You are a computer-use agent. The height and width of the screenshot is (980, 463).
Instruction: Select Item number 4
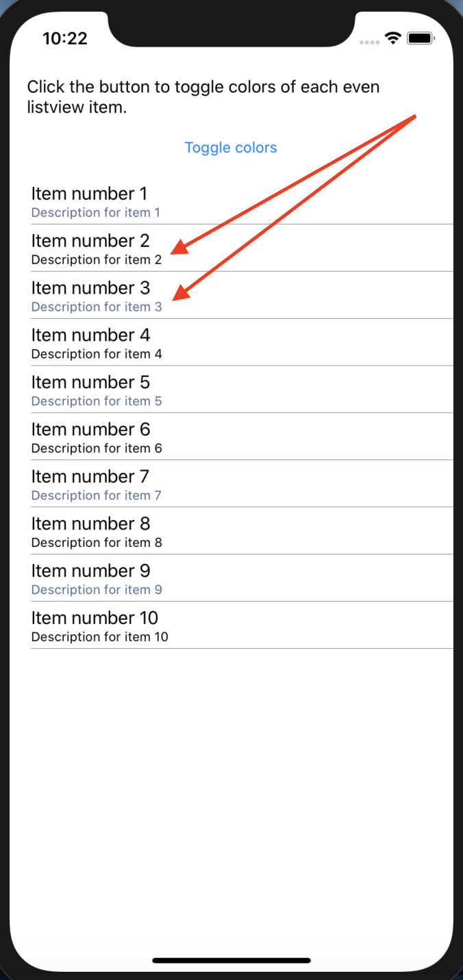[90, 335]
